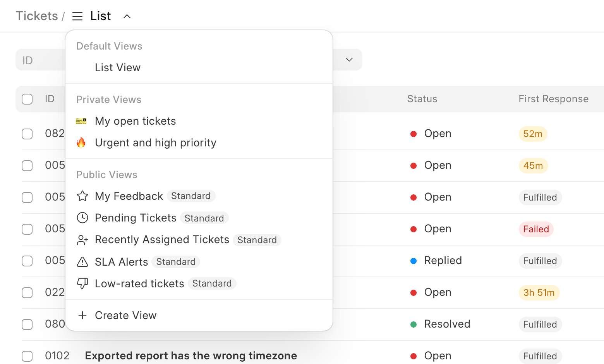
Task: Click the user-plus icon for Recently Assigned Tickets
Action: point(82,240)
